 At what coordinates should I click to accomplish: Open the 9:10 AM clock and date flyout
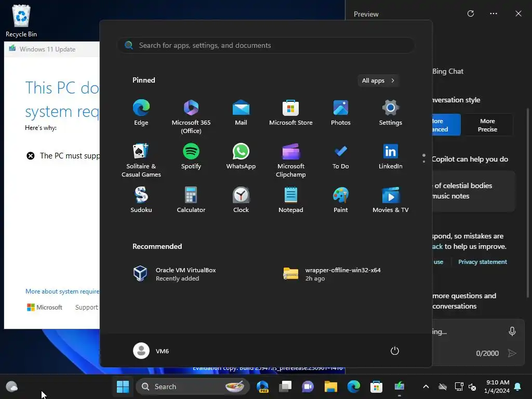point(497,387)
